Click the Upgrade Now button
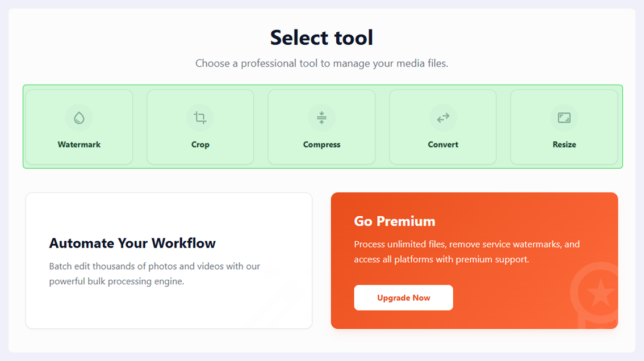 [x=403, y=298]
